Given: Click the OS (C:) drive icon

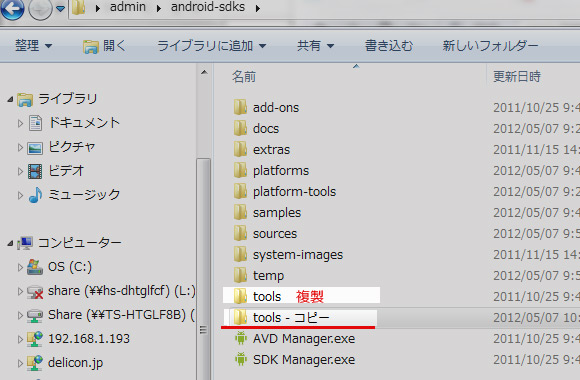Looking at the screenshot, I should 35,267.
